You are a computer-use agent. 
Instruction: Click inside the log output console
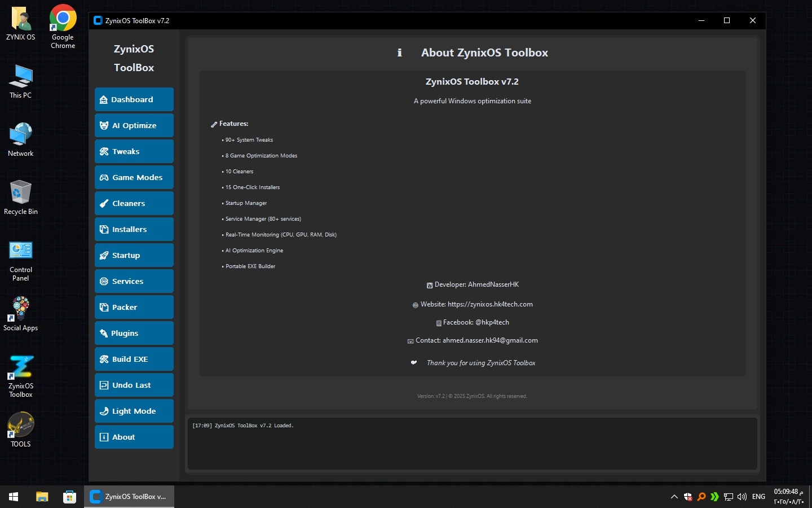click(x=472, y=443)
